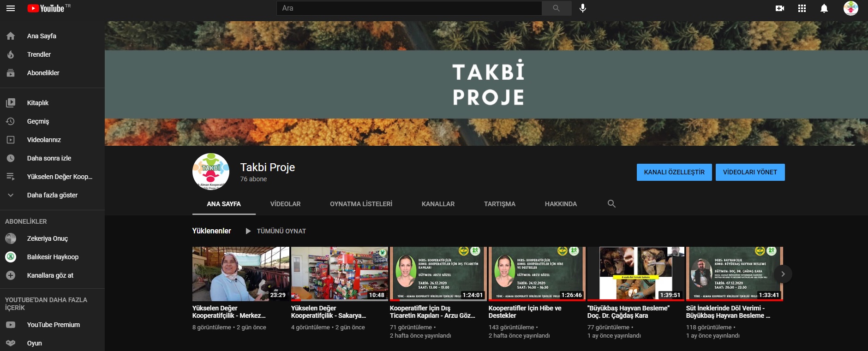This screenshot has width=868, height=351.
Task: Open the OYNATMA LİSTELERİ tab
Action: tap(361, 204)
